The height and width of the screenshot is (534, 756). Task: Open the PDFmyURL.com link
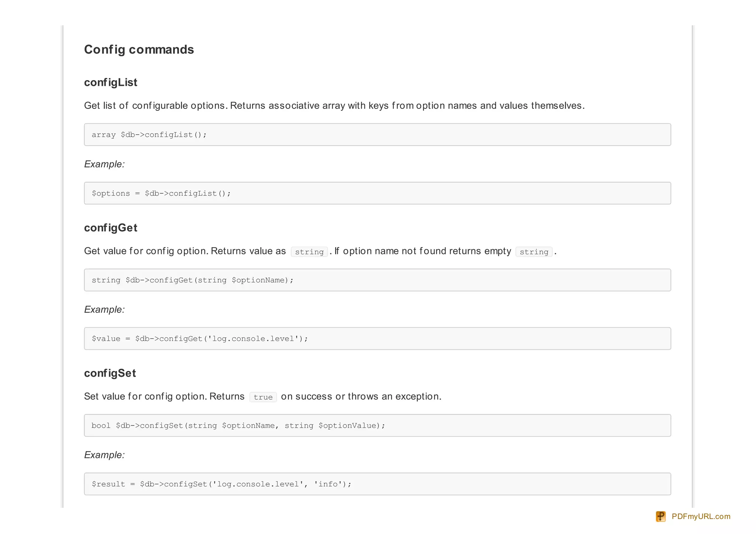[x=701, y=516]
